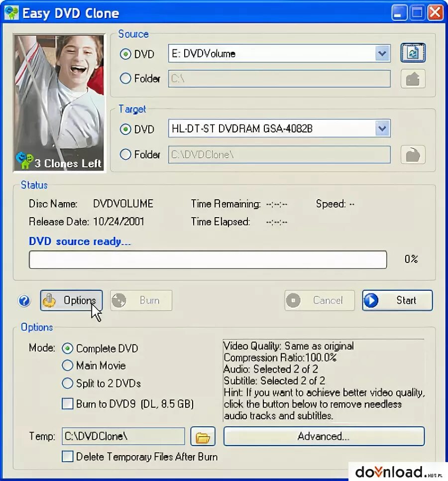Click the source folder browse icon button

413,79
